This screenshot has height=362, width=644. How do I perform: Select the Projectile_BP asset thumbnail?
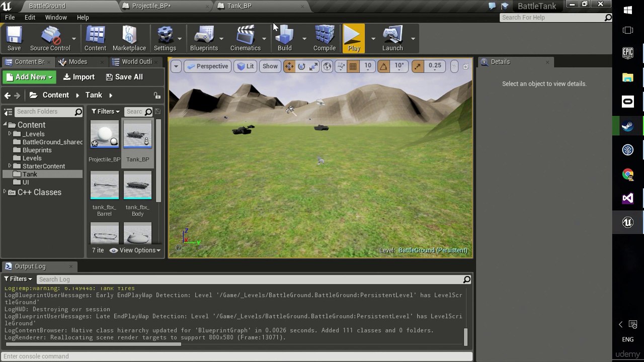pyautogui.click(x=104, y=135)
